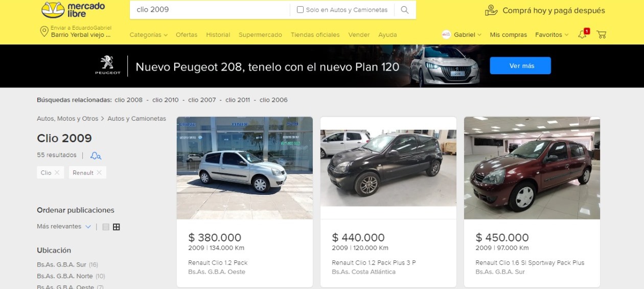This screenshot has width=644, height=289.
Task: Go to Supermercado section
Action: (x=260, y=35)
